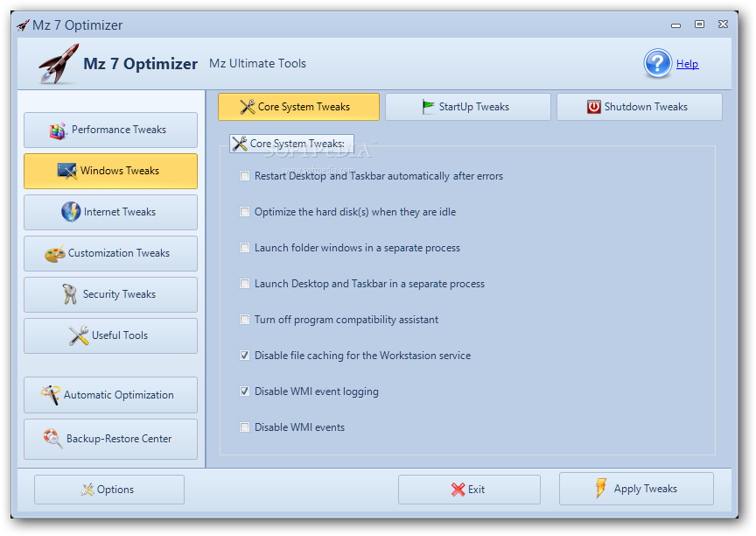Click the red X icon on Exit
This screenshot has width=756, height=536.
(x=458, y=490)
